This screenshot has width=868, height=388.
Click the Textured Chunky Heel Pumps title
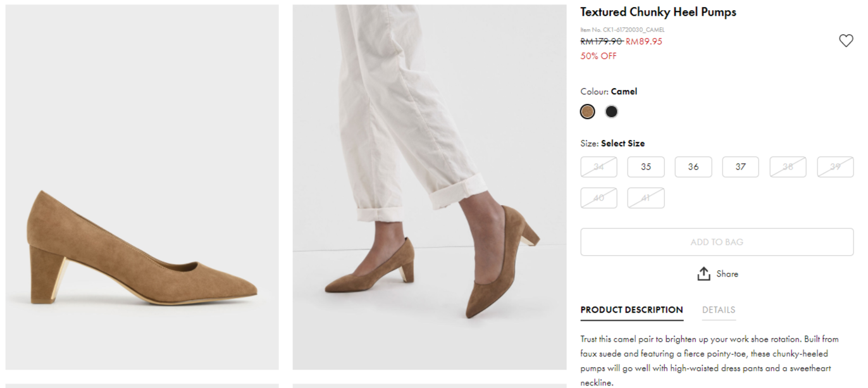pos(658,12)
